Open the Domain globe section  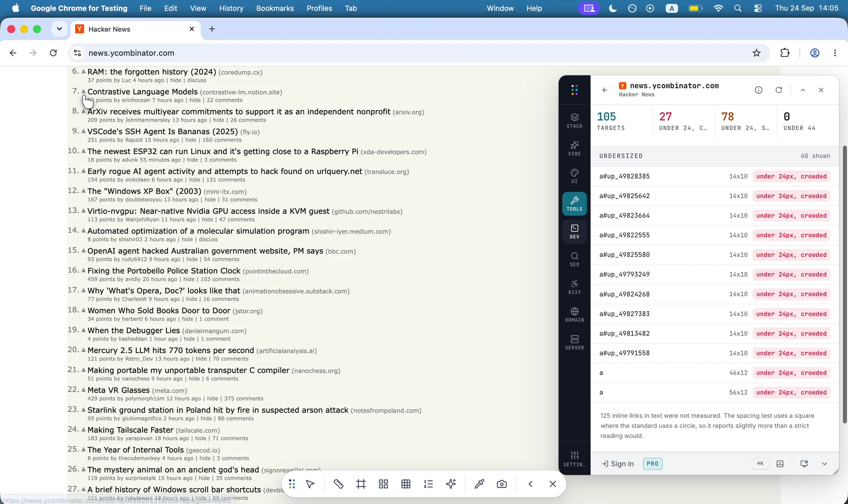(574, 315)
